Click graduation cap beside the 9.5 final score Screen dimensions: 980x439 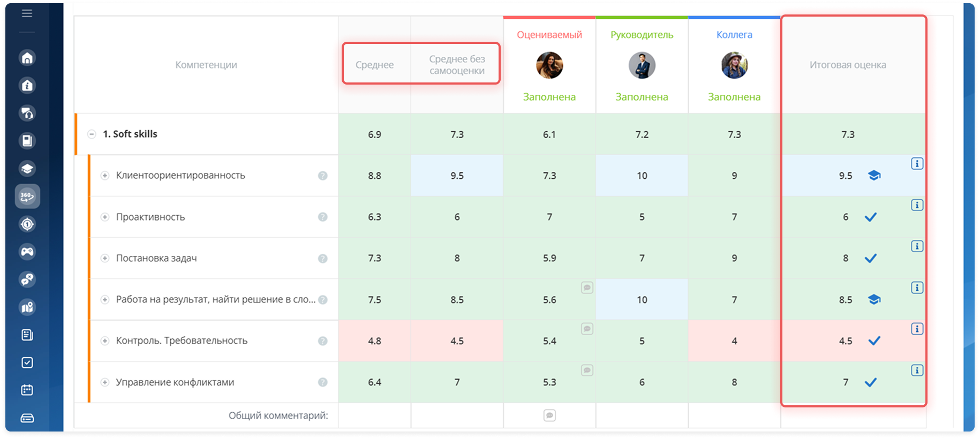[x=874, y=176]
